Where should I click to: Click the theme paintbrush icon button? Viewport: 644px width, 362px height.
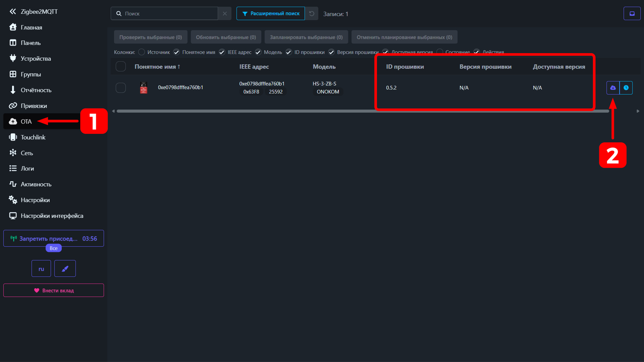[65, 268]
